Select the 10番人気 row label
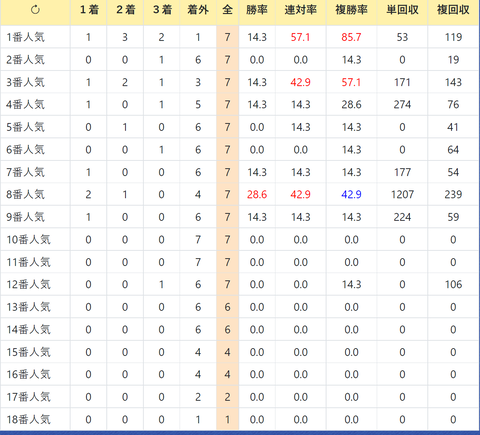This screenshot has width=480, height=435. [28, 240]
